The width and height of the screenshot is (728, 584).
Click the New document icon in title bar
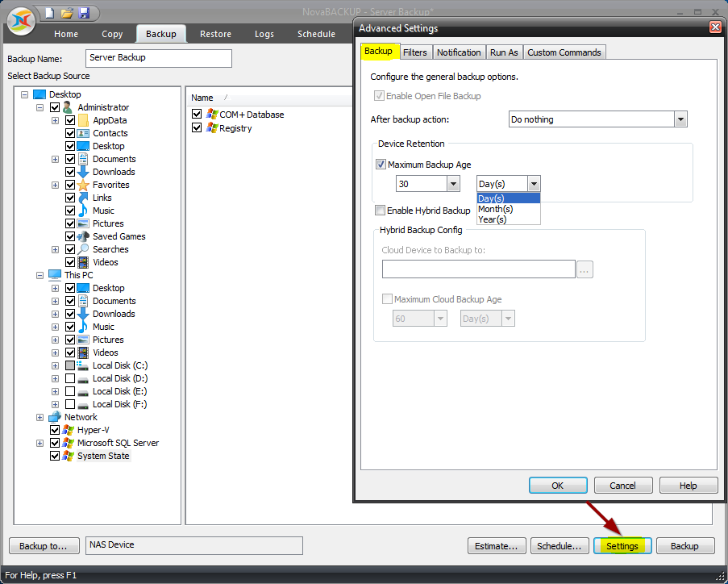[50, 13]
